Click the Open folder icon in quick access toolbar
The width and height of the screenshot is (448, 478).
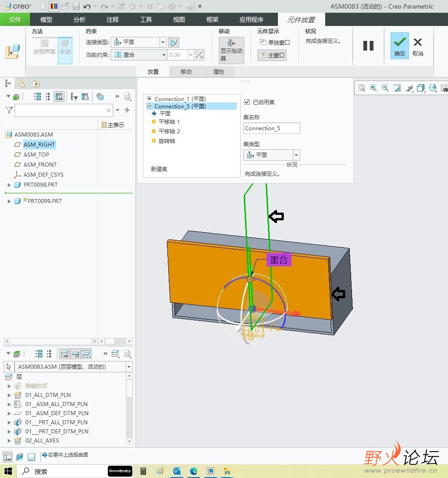tap(65, 6)
